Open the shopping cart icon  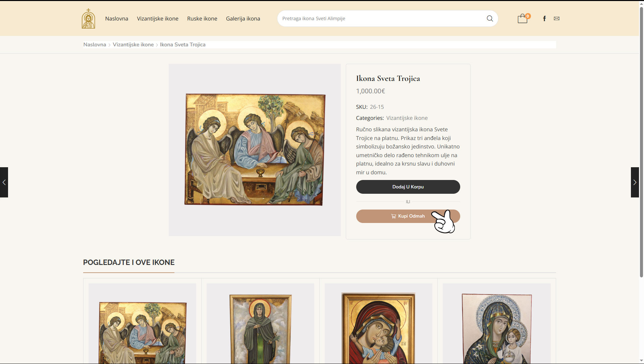[x=522, y=18]
